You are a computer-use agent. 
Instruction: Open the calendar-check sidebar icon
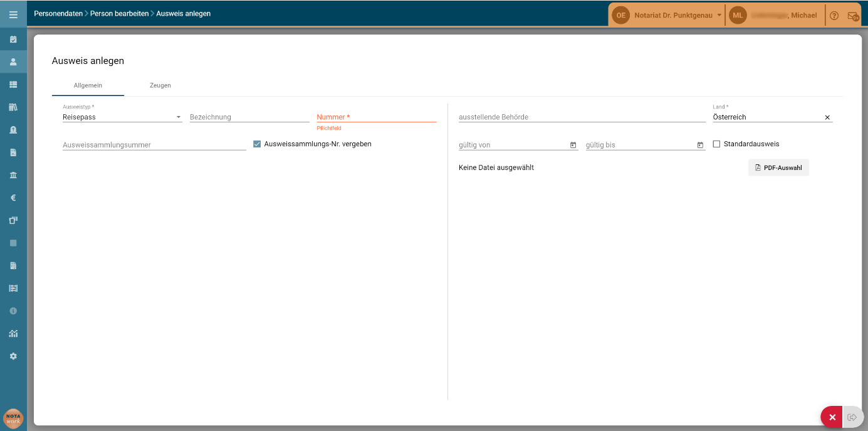tap(13, 39)
